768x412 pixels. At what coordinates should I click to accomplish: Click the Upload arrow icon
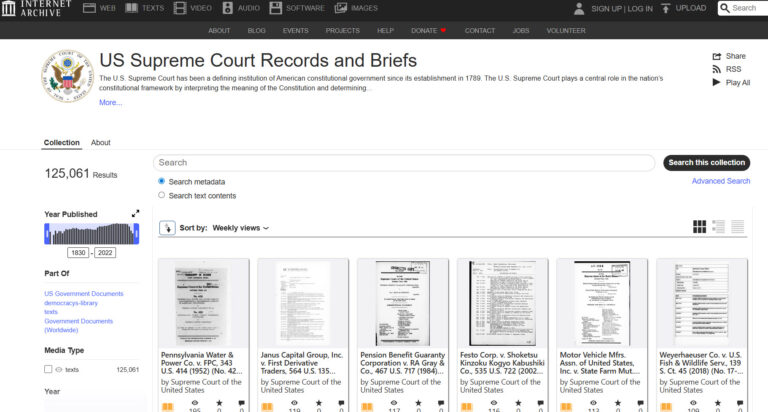click(665, 8)
